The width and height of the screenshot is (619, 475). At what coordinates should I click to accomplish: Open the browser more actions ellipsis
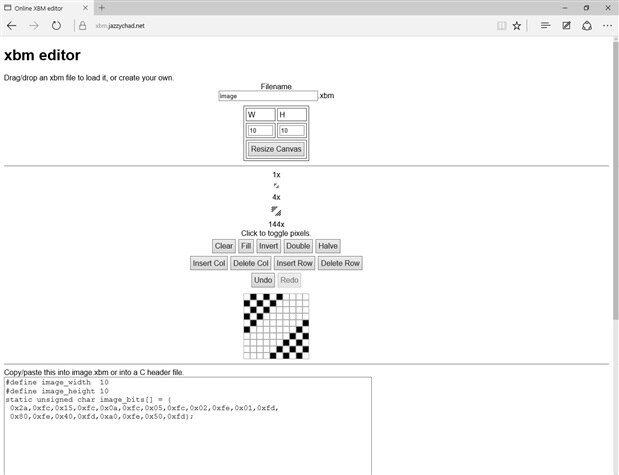(607, 26)
